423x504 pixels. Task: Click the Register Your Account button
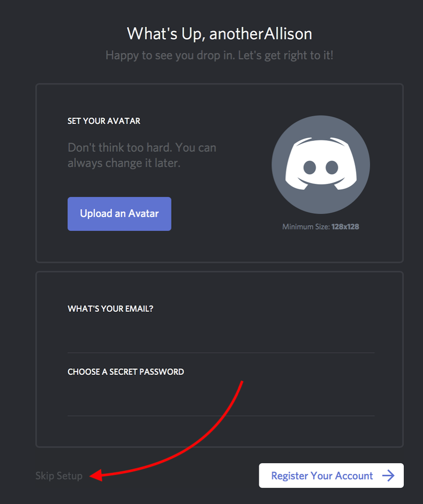(331, 475)
